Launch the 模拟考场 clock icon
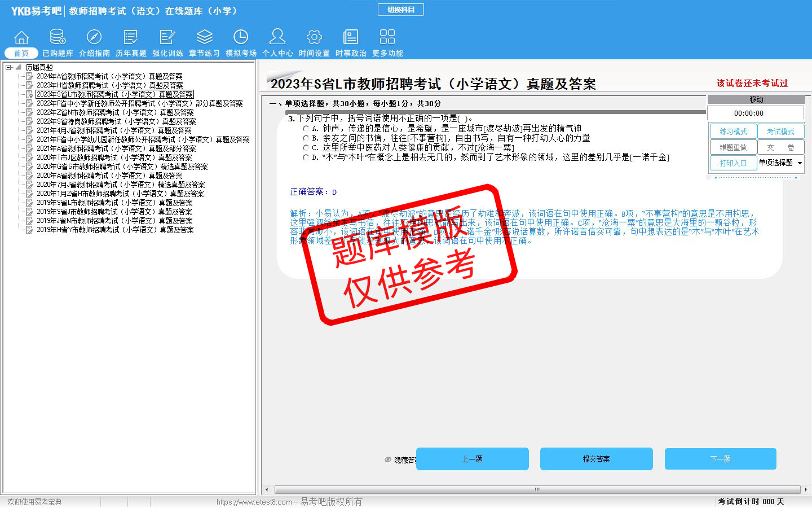 point(241,38)
